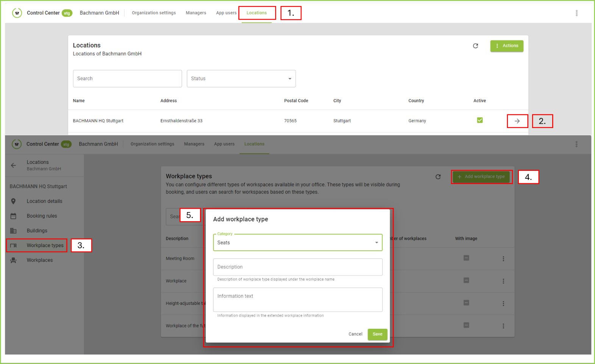
Task: Toggle With image checkbox for Workplace row
Action: (x=466, y=280)
